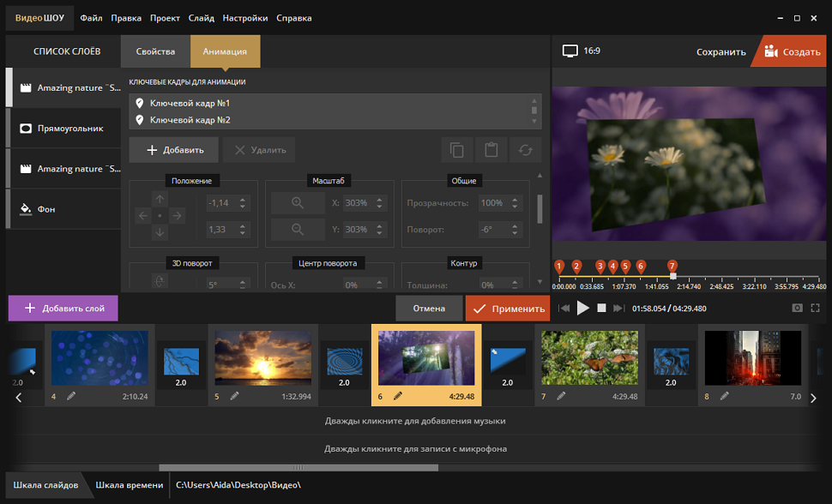Stop the preview playback

[x=601, y=308]
